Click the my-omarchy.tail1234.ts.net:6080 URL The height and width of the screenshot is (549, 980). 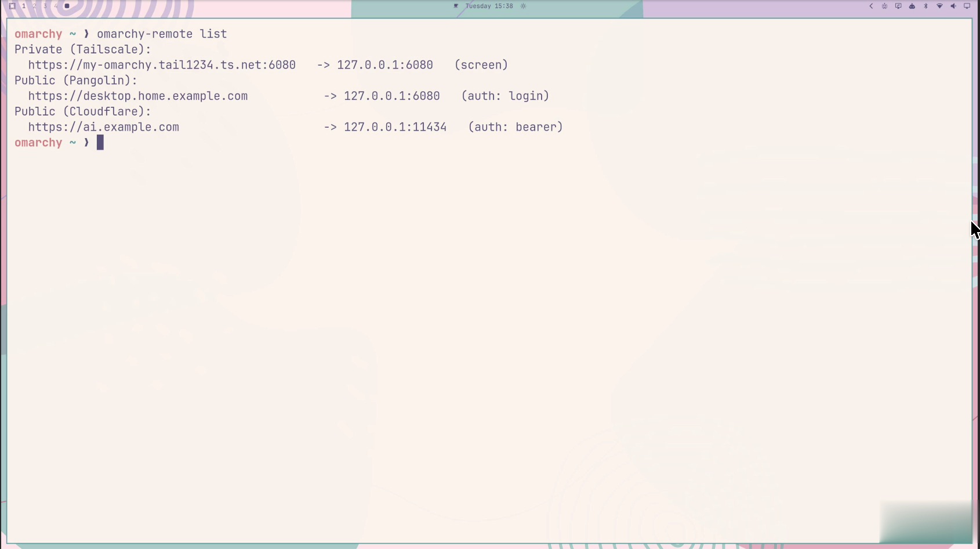[162, 65]
